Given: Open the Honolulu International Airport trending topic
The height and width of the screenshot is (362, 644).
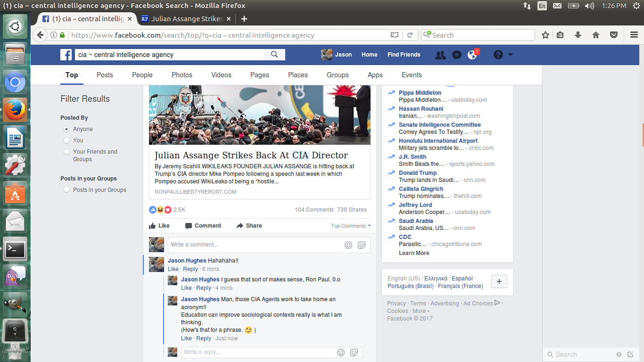Looking at the screenshot, I should (x=438, y=141).
